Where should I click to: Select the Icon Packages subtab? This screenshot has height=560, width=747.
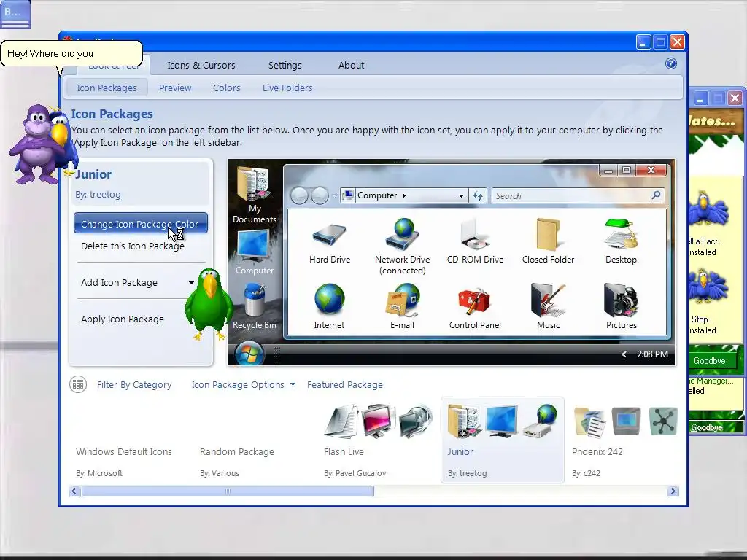107,87
